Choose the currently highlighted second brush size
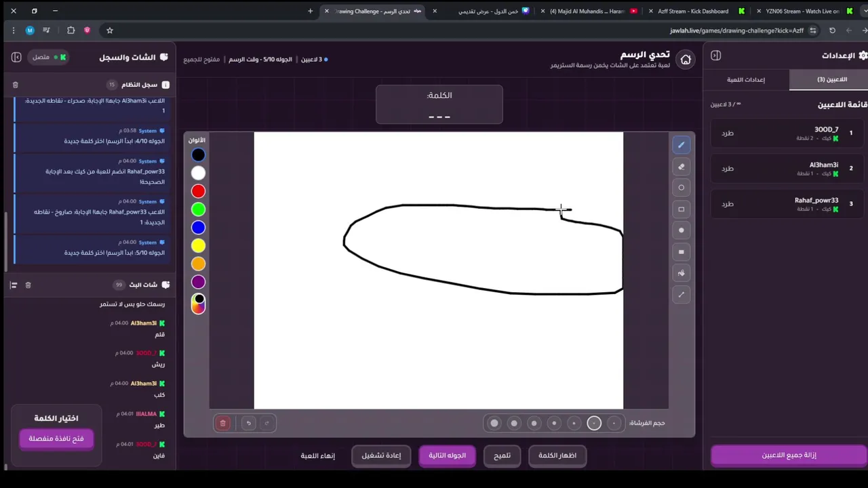Viewport: 868px width, 488px height. pyautogui.click(x=594, y=423)
